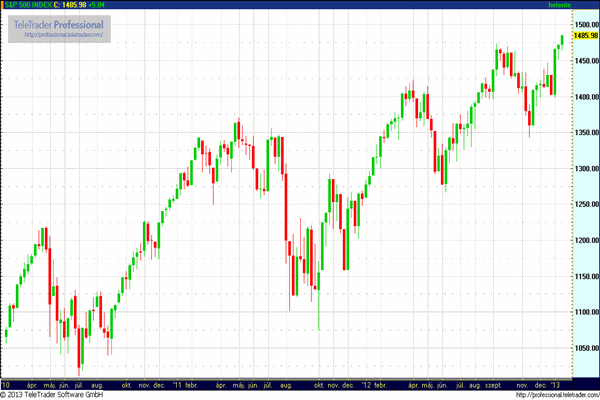Click the latest green candle at chart's right edge
This screenshot has height=400, width=600.
tap(562, 40)
